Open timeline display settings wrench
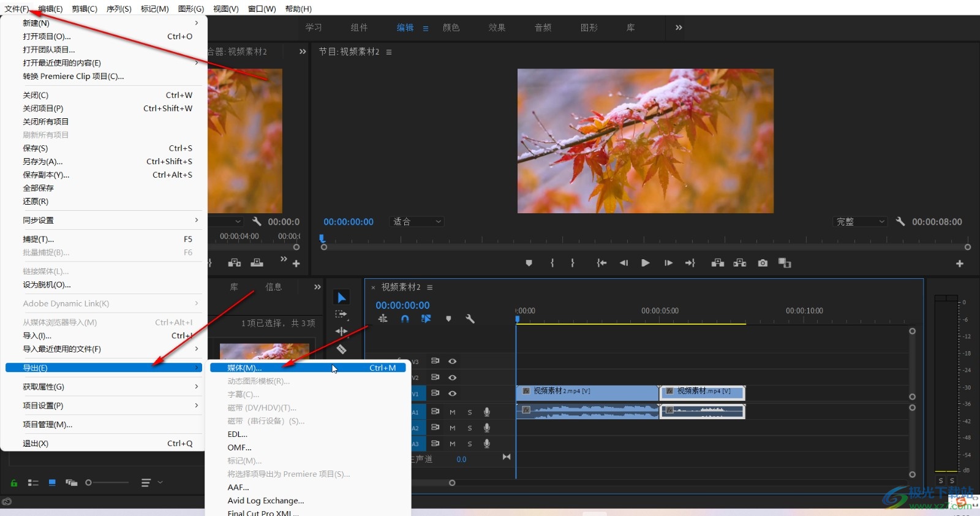The width and height of the screenshot is (980, 516). (470, 319)
